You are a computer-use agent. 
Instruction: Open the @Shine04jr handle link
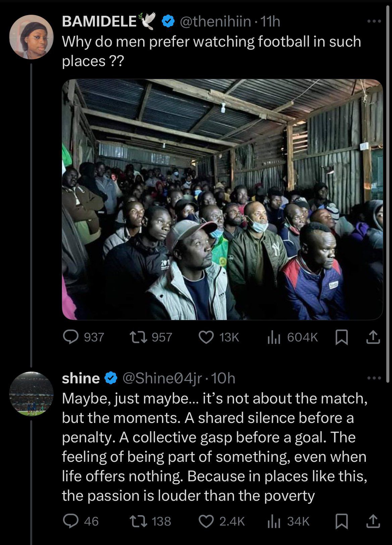point(162,378)
